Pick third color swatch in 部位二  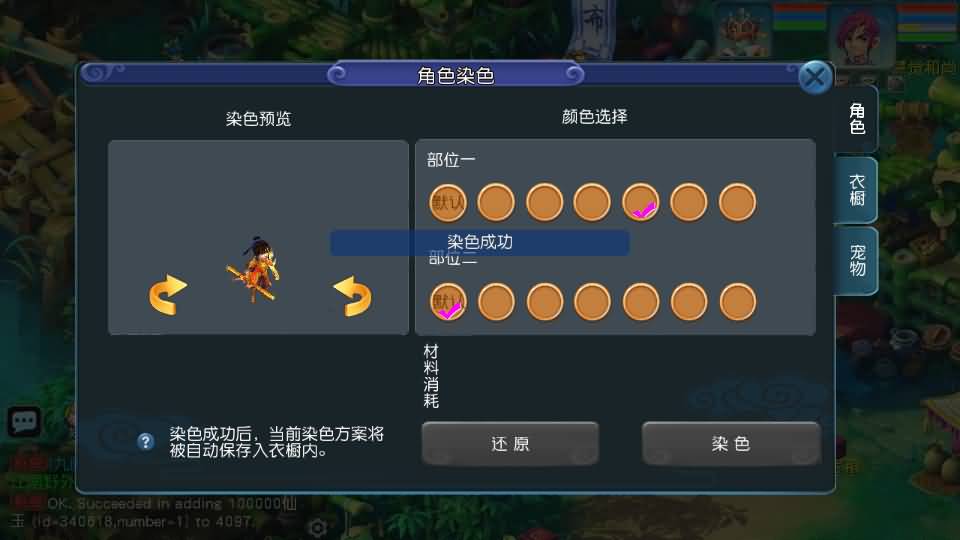(544, 302)
